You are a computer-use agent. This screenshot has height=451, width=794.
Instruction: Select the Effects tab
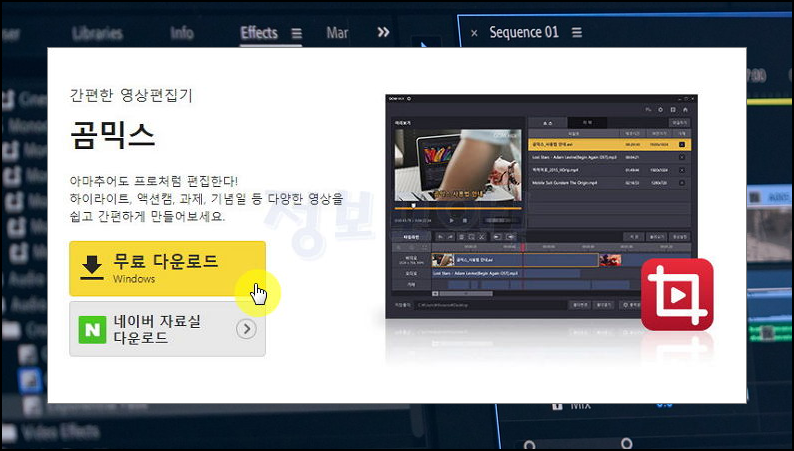[259, 33]
